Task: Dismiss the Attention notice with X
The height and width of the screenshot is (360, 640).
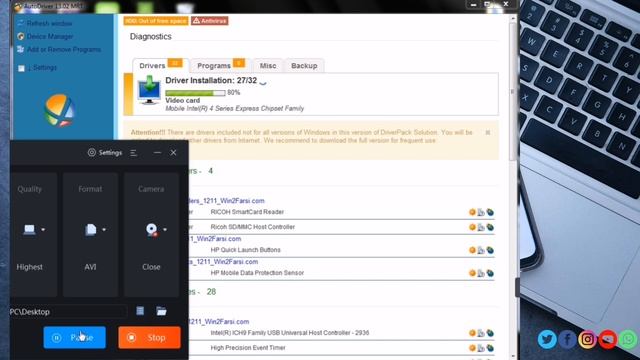Action: (488, 133)
